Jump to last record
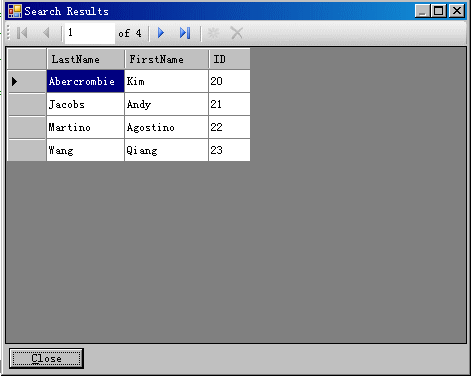471x376 pixels. (185, 33)
